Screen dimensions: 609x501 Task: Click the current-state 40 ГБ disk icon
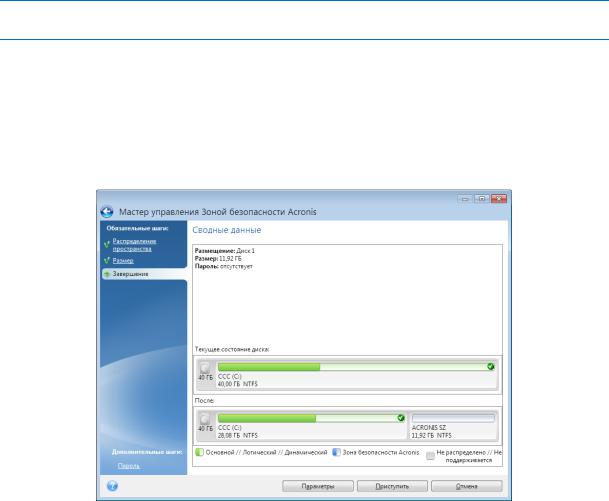click(205, 368)
